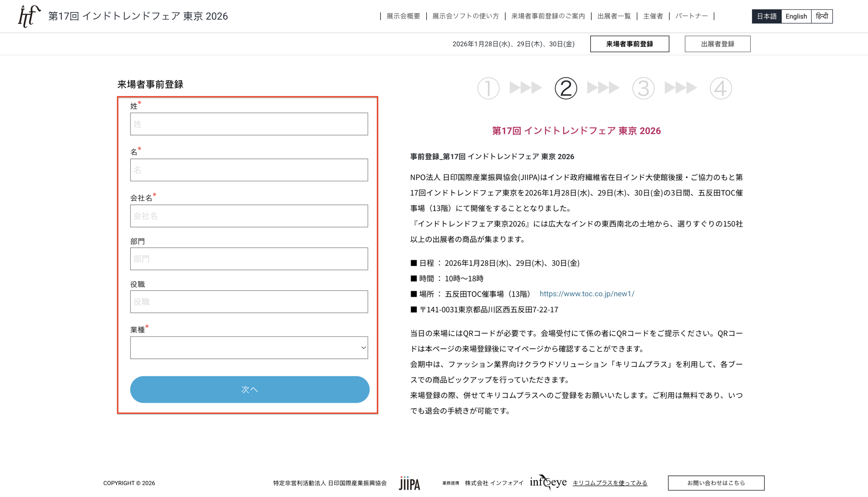Click the 会社名 input field
The image size is (868, 497).
click(x=249, y=216)
